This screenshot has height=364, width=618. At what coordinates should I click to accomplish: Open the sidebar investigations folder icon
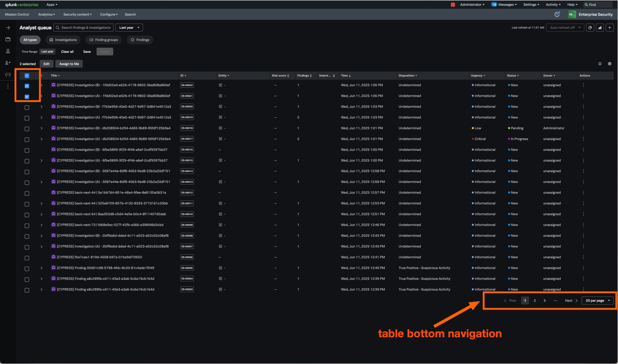8,39
